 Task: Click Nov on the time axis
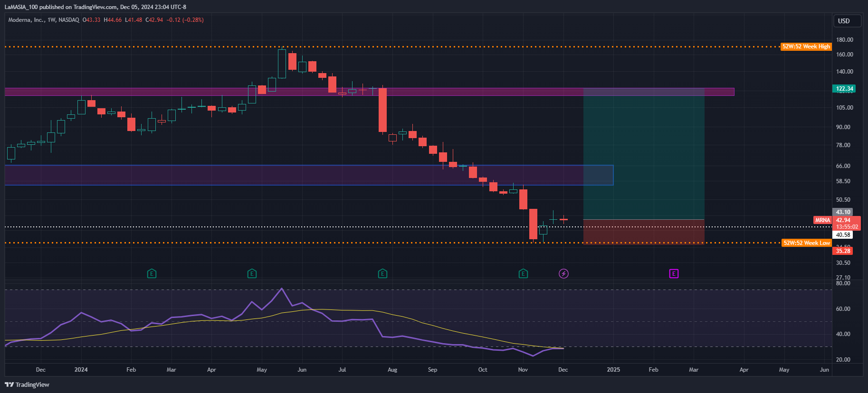[523, 370]
